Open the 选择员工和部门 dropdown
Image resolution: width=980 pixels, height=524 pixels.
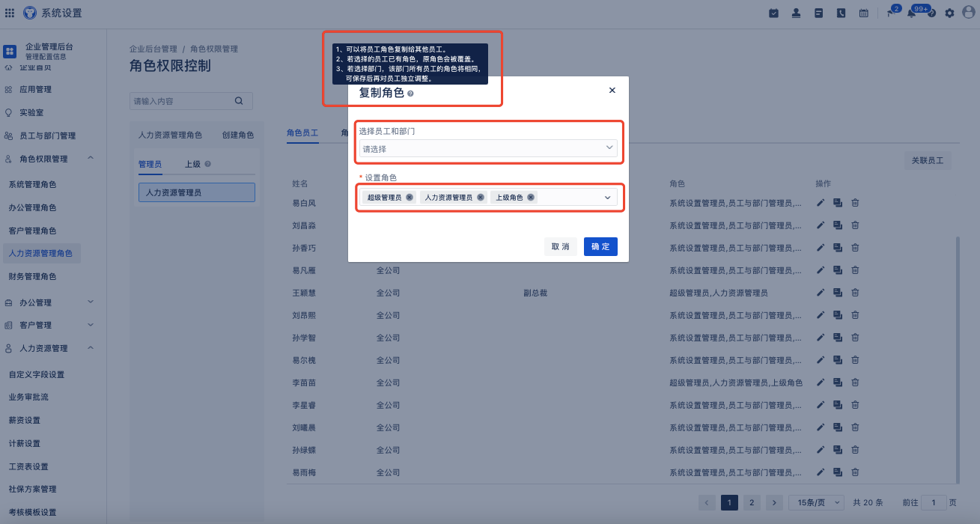(488, 148)
